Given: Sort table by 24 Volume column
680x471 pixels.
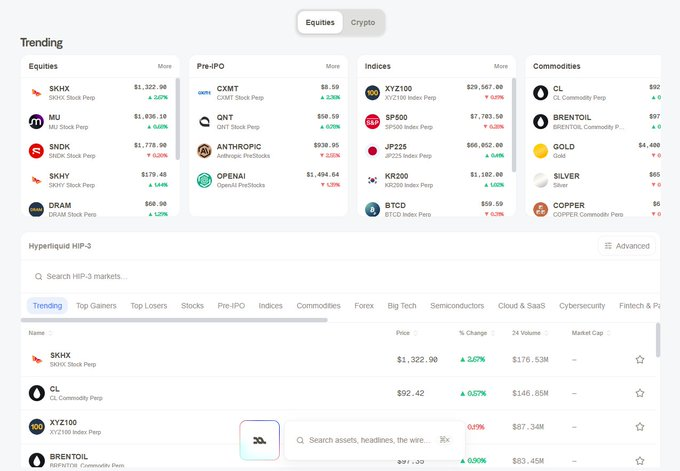Looking at the screenshot, I should (x=530, y=333).
